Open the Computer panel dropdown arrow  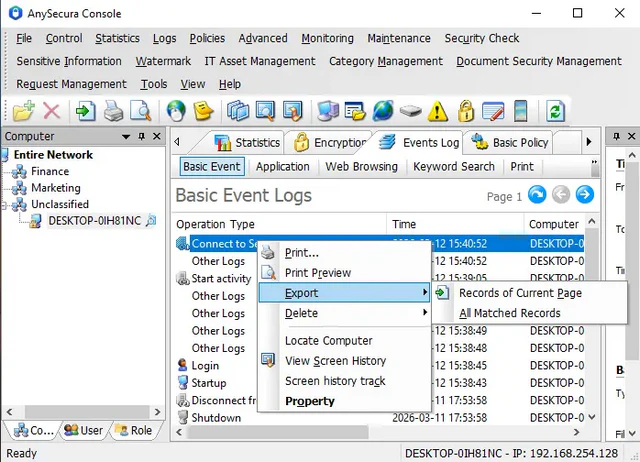[x=126, y=137]
